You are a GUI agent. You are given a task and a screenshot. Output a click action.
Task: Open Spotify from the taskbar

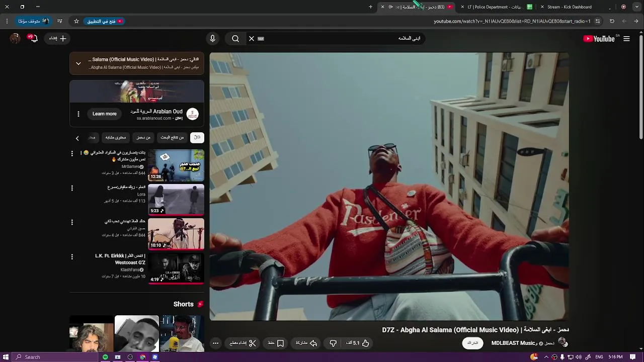[105, 357]
